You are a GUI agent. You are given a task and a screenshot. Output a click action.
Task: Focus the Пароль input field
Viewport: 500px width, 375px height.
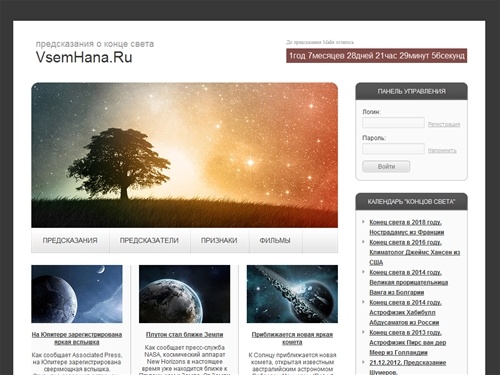[393, 149]
